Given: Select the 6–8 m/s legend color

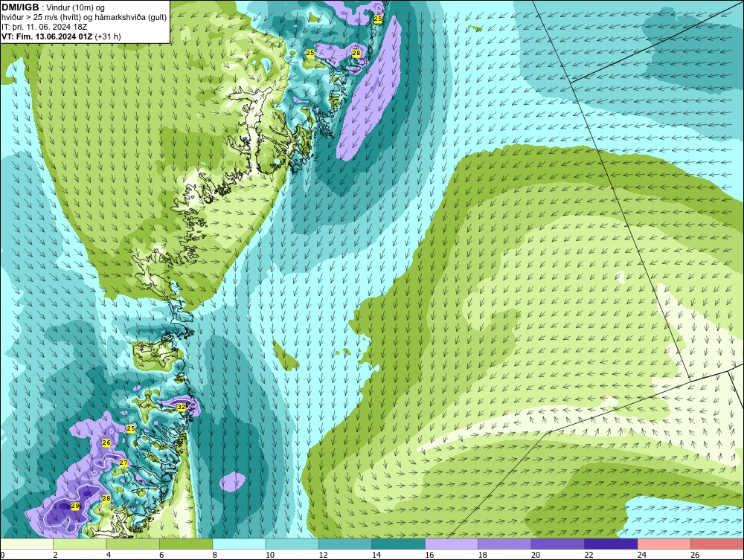Looking at the screenshot, I should pos(186,544).
